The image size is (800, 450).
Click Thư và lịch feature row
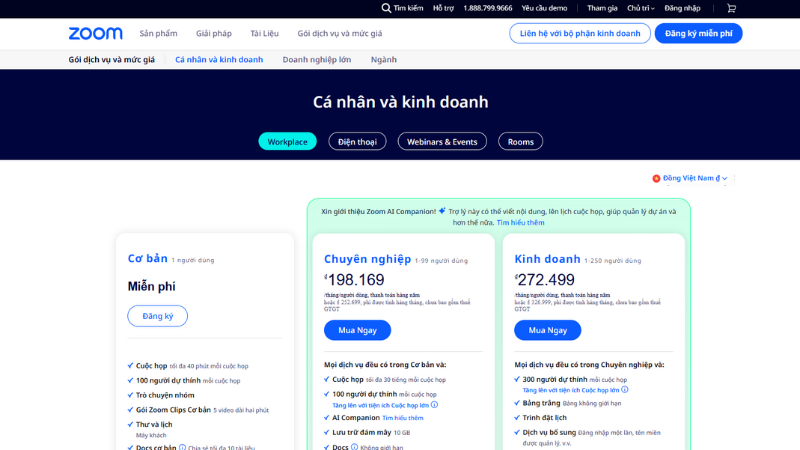click(x=149, y=424)
